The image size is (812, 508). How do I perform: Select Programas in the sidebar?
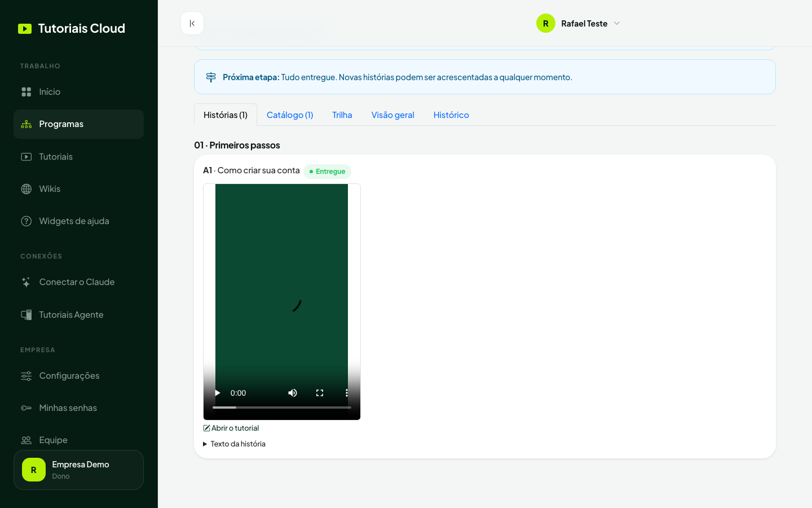(78, 124)
